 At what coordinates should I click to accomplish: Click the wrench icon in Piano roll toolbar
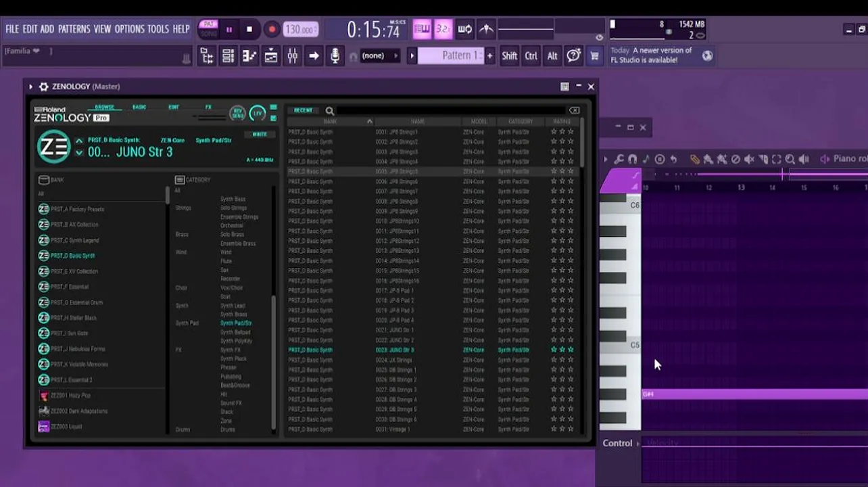619,159
